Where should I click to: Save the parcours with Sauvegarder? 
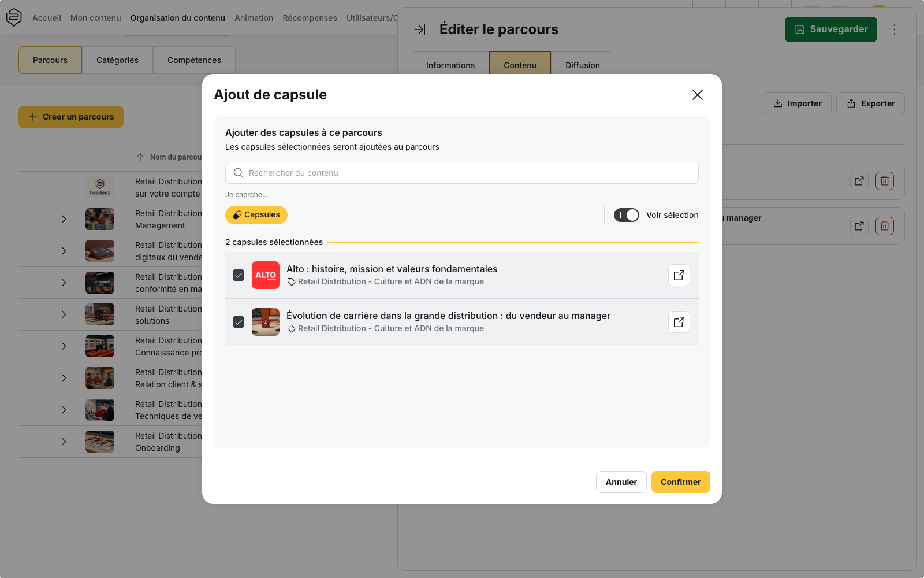click(x=831, y=29)
